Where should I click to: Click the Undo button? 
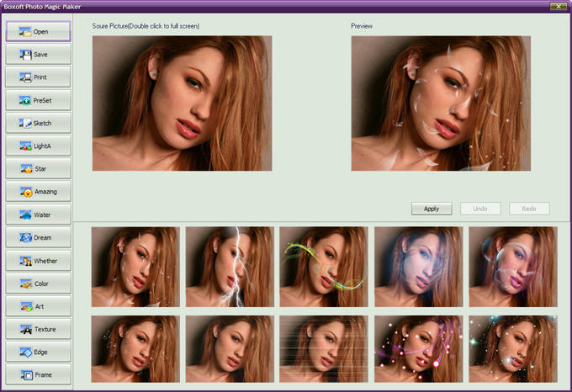pyautogui.click(x=480, y=209)
